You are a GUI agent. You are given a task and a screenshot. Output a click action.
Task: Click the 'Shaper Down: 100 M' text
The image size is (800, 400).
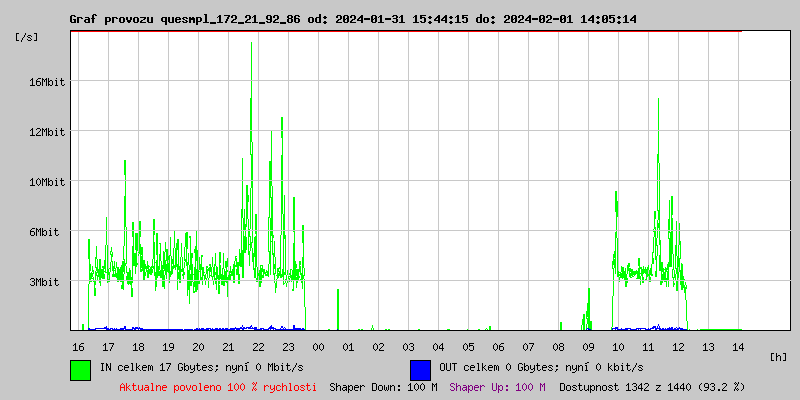click(x=383, y=387)
